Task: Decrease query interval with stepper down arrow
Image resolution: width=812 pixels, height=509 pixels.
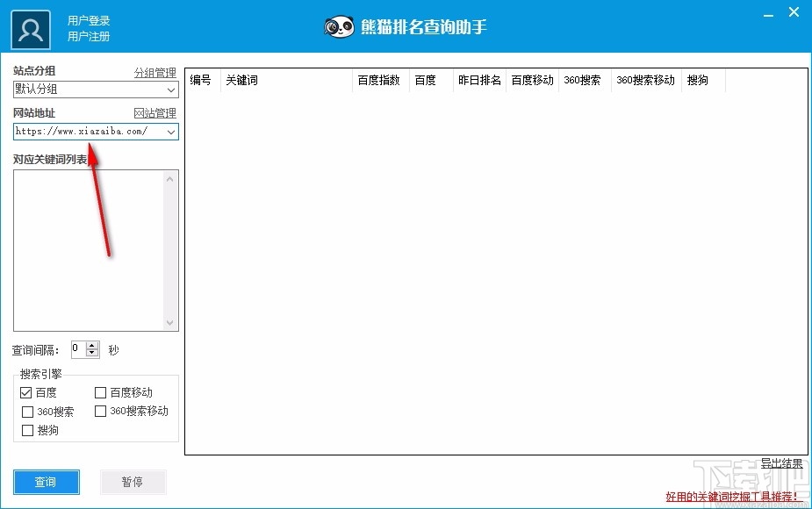Action: (93, 352)
